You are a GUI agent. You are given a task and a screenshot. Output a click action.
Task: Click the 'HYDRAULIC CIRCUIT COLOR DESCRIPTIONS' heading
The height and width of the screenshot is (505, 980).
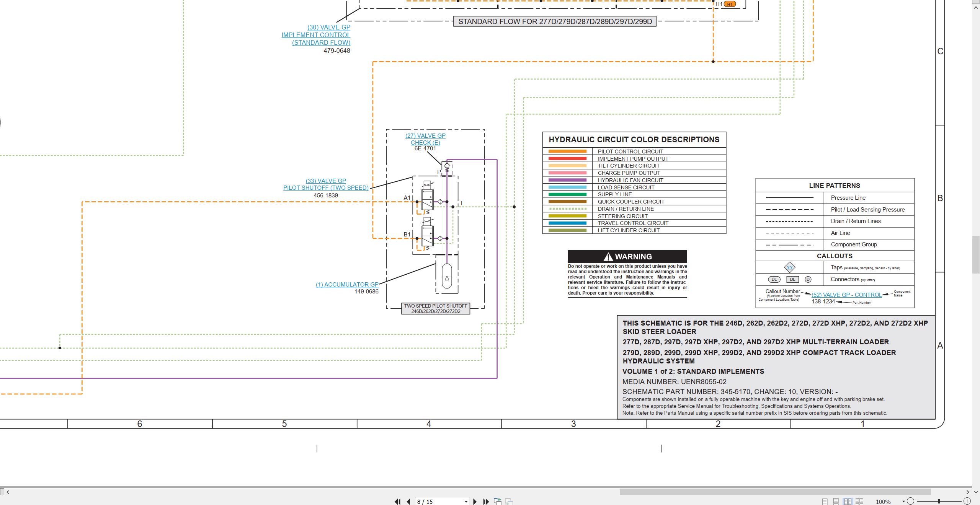(634, 140)
